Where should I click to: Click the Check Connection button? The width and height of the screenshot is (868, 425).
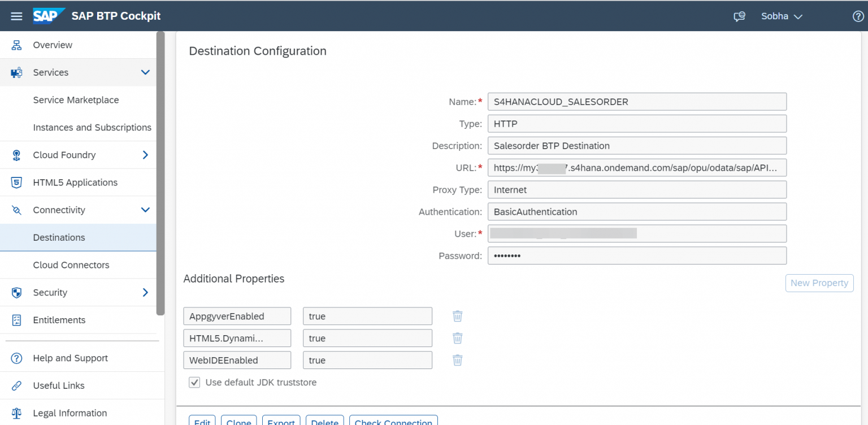pos(393,421)
